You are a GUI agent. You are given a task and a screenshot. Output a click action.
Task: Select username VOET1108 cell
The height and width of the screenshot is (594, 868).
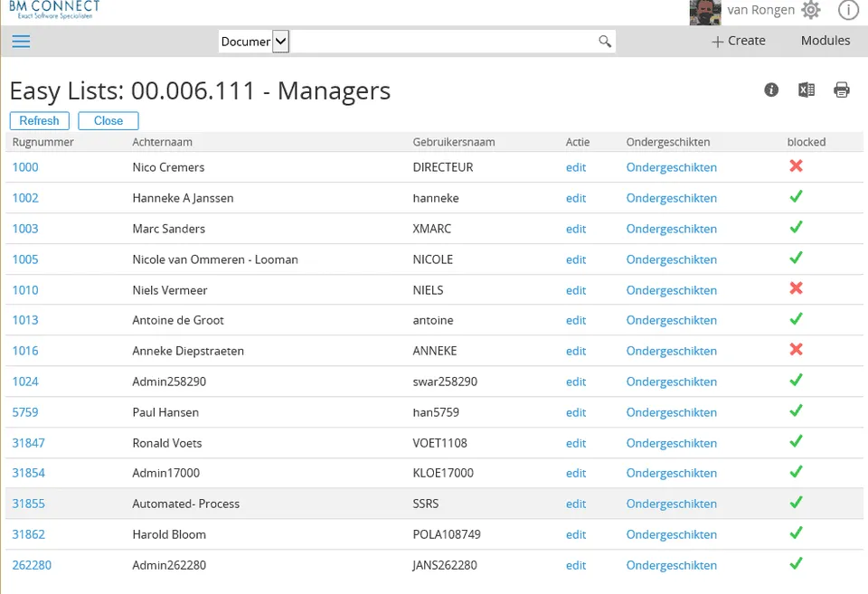[440, 443]
